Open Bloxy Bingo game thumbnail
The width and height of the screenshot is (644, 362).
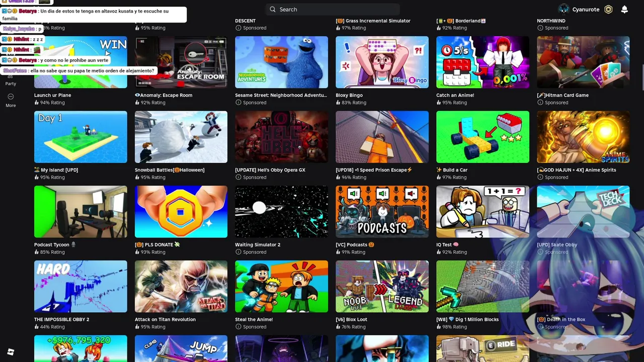click(382, 62)
